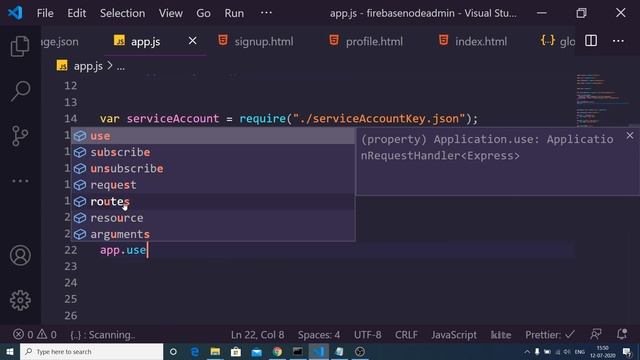Image resolution: width=640 pixels, height=360 pixels.
Task: Switch to the profile.html tab
Action: (374, 41)
